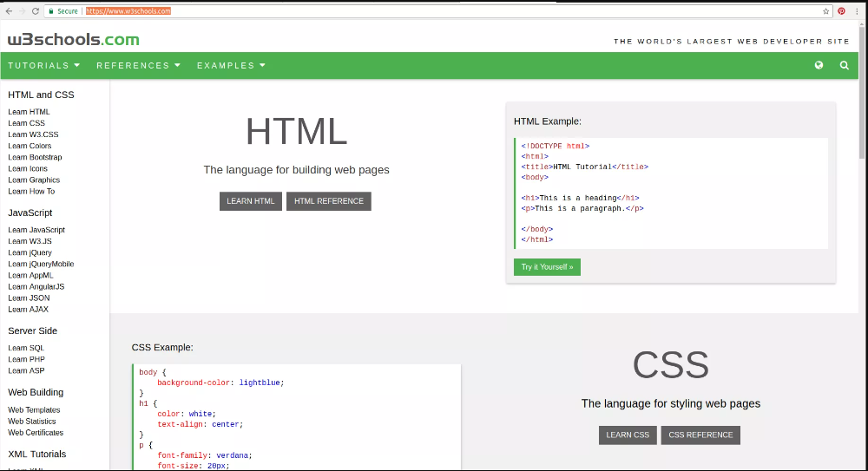This screenshot has width=868, height=471.
Task: Click the 'This is a paragraph' code line
Action: click(x=582, y=208)
